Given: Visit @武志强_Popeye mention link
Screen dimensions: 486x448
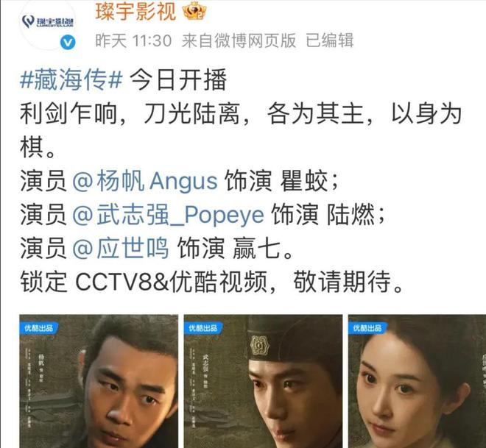Looking at the screenshot, I should [168, 214].
